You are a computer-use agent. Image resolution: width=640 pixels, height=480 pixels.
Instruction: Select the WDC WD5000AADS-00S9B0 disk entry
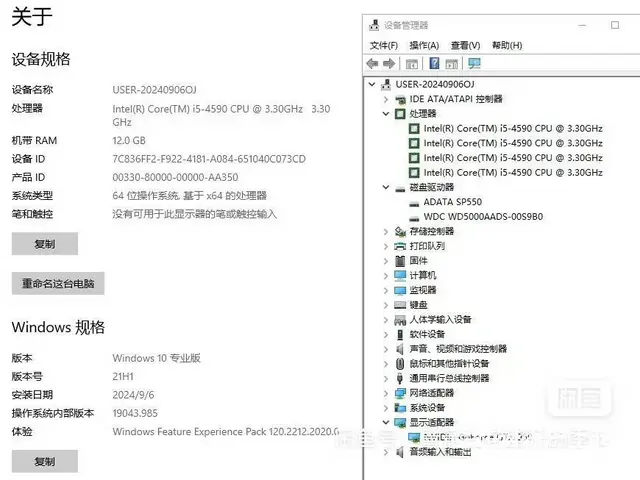pos(483,217)
